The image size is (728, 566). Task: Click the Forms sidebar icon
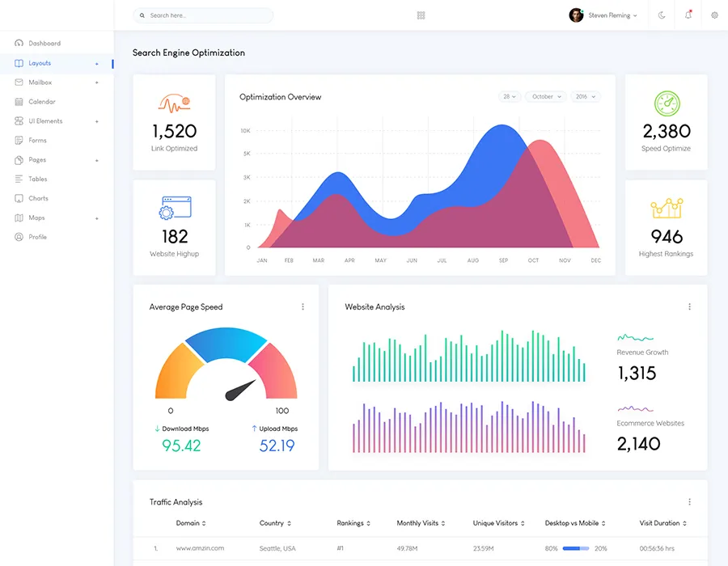(19, 140)
